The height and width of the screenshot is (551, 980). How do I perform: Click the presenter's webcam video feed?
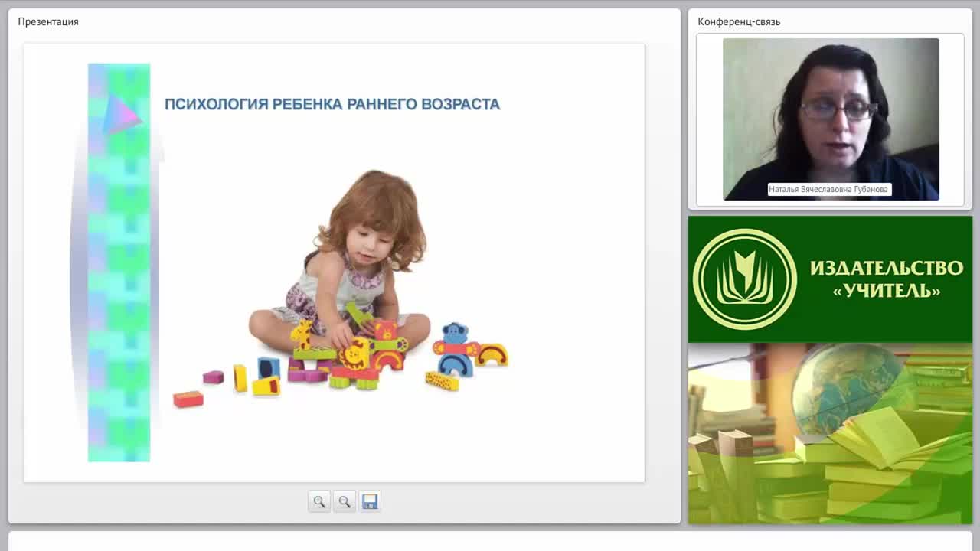pos(831,119)
